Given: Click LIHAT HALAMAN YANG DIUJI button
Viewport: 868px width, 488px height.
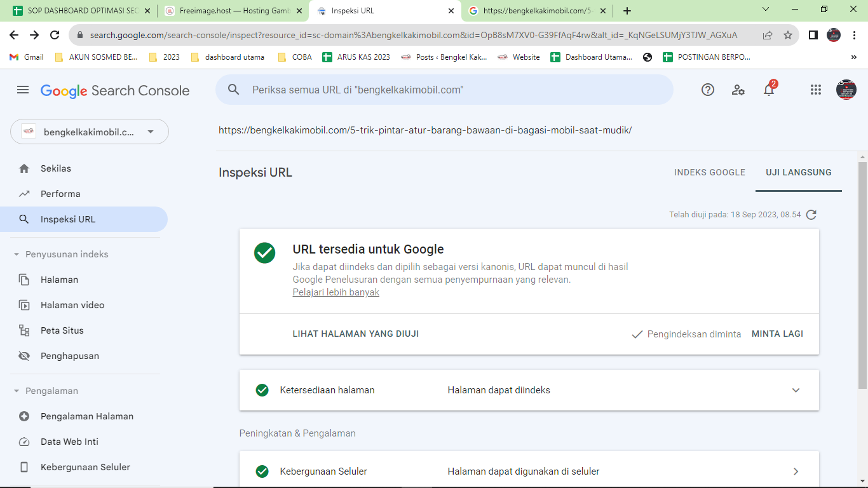Looking at the screenshot, I should tap(356, 334).
